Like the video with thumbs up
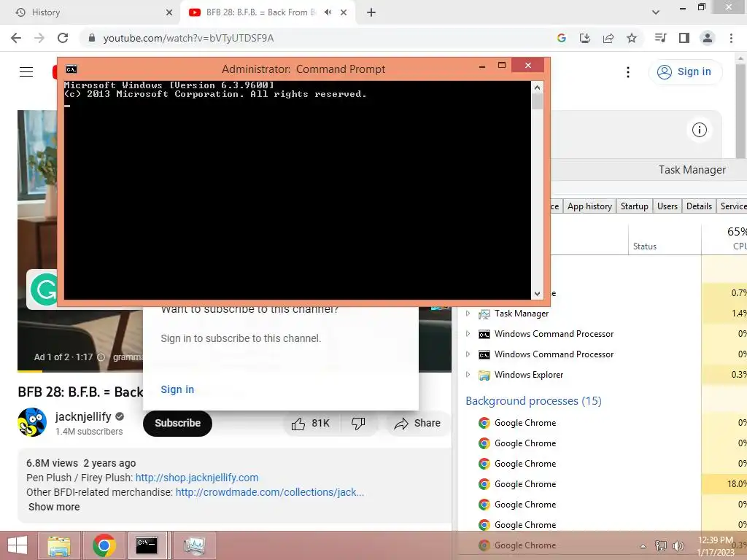Screen dimensions: 747x560 coord(298,424)
